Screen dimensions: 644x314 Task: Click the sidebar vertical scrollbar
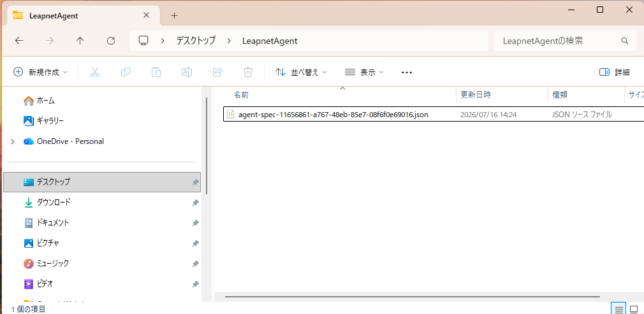(206, 146)
